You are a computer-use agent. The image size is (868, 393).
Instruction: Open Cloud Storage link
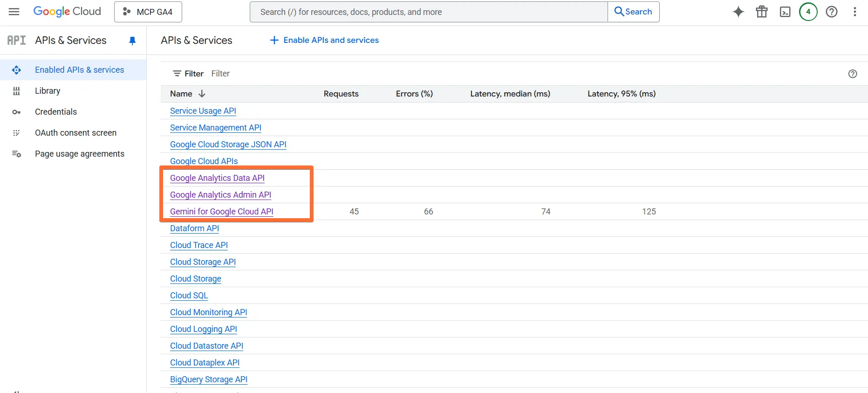(x=196, y=279)
